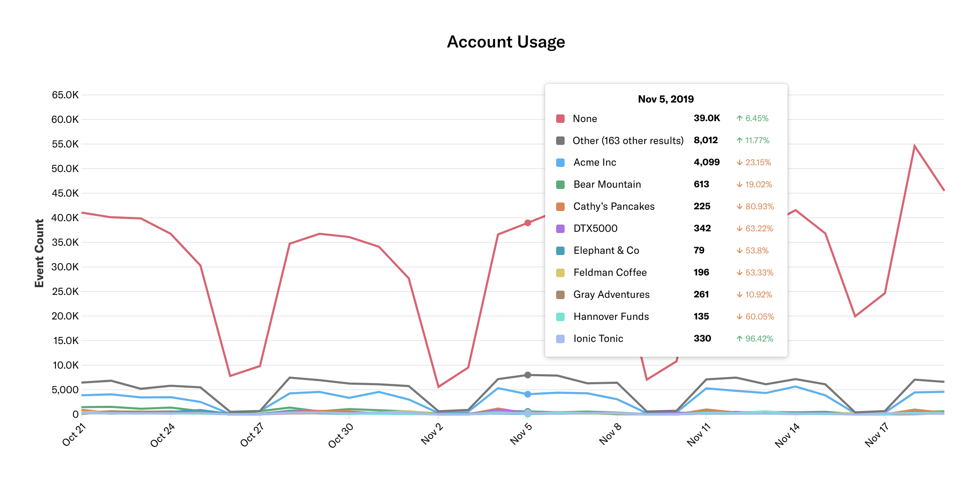Select the Gray Adventures tooltip label

pyautogui.click(x=611, y=294)
